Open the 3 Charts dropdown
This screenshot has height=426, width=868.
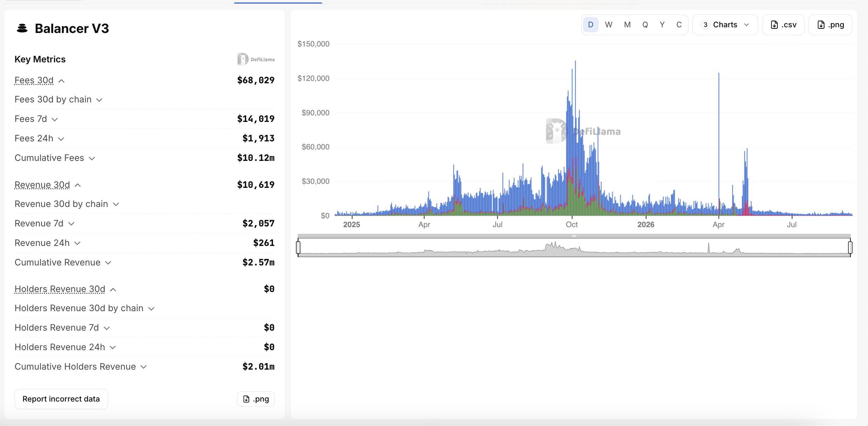pyautogui.click(x=725, y=25)
